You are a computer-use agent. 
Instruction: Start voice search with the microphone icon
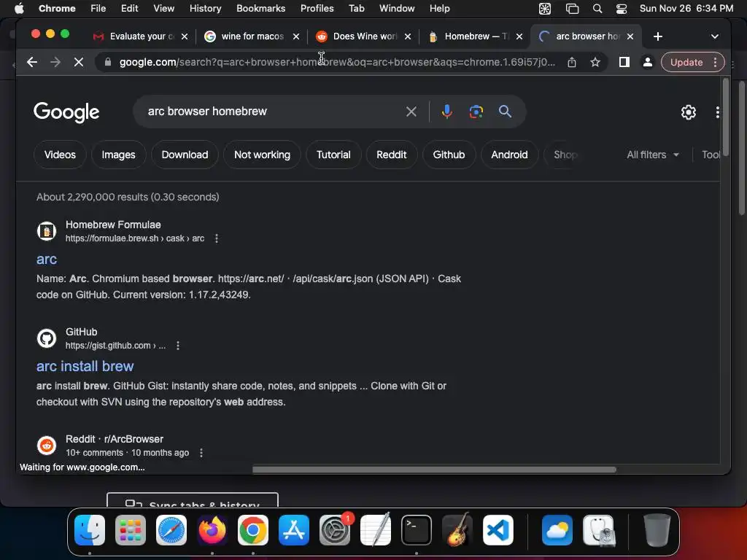446,112
